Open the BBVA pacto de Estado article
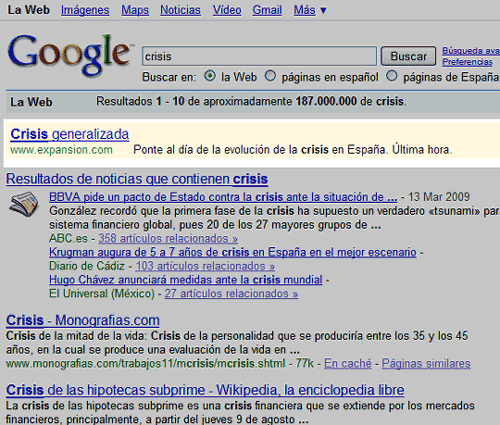500x425 pixels. click(x=223, y=197)
